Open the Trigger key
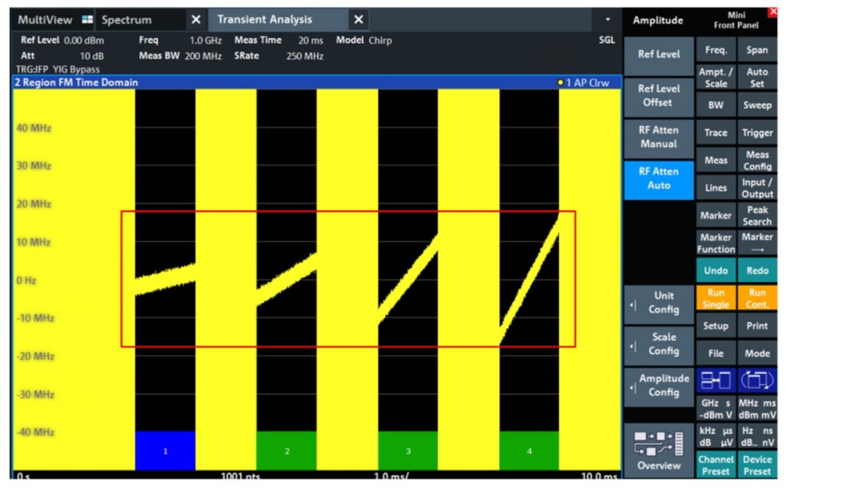This screenshot has height=488, width=868. tap(757, 133)
